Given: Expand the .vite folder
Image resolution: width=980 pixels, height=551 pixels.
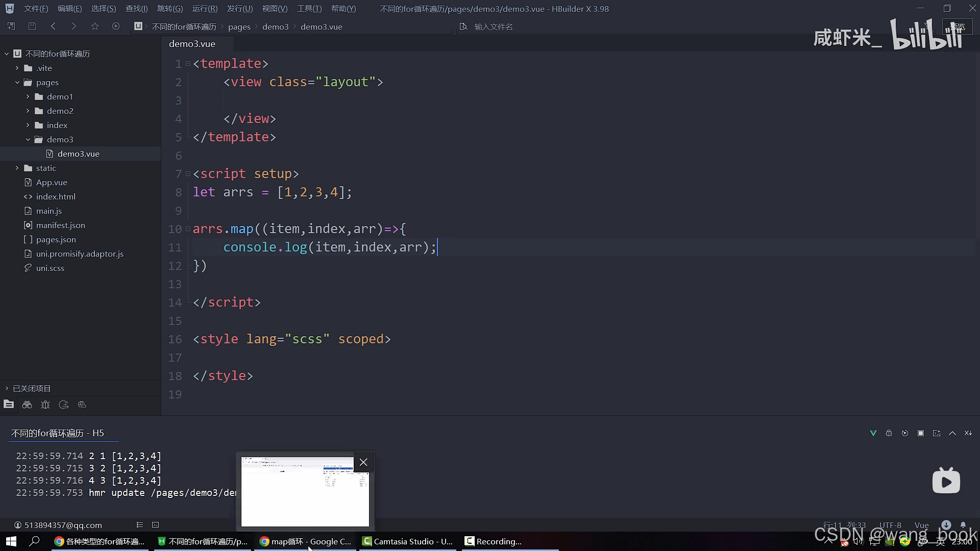Looking at the screenshot, I should [17, 68].
